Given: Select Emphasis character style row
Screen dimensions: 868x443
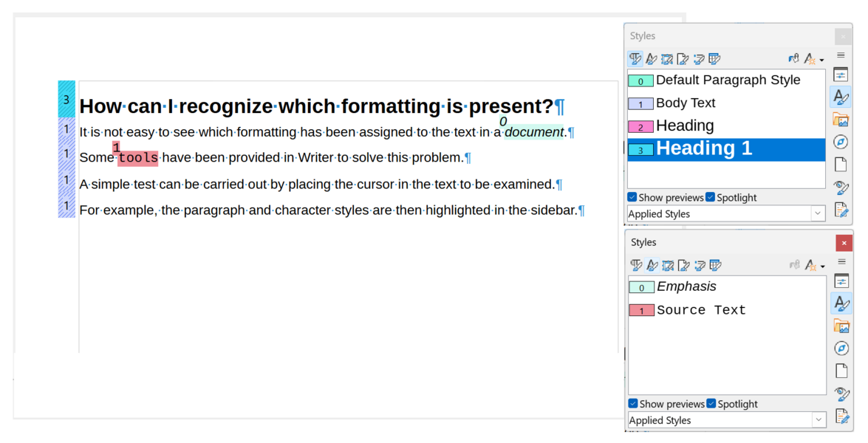Looking at the screenshot, I should (728, 286).
